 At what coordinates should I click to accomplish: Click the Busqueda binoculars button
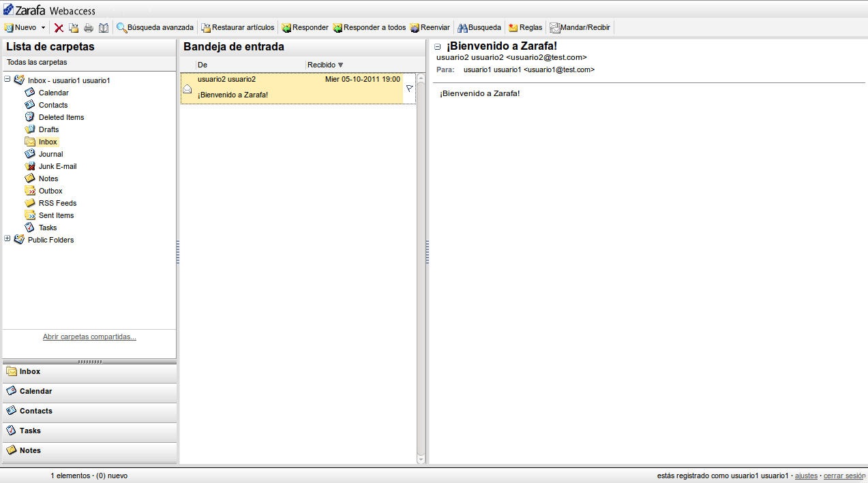click(x=479, y=28)
